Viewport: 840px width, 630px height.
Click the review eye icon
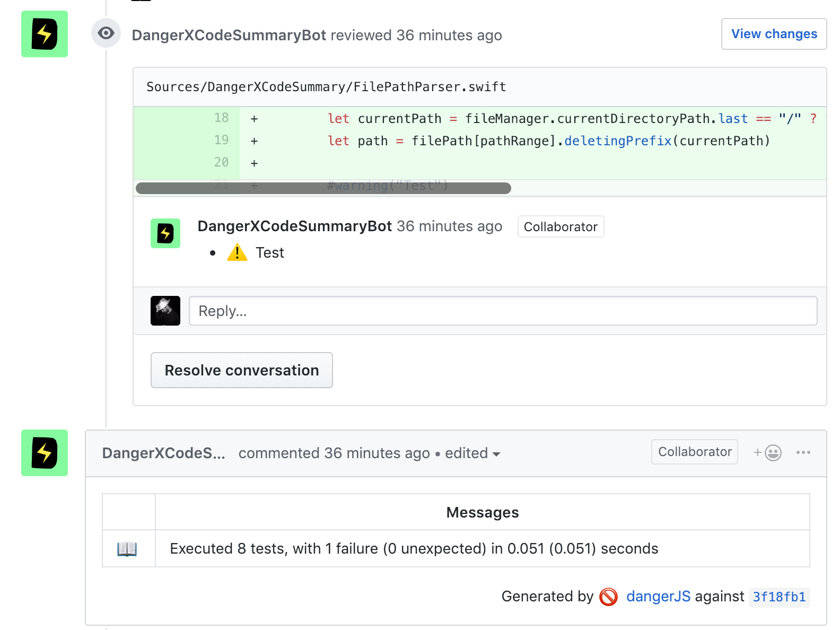coord(106,33)
